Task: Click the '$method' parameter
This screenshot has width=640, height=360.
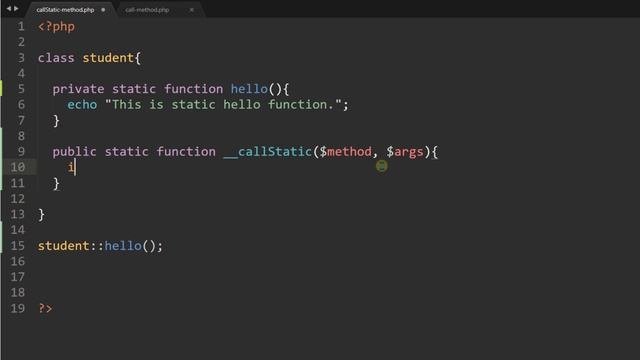Action: [346, 152]
